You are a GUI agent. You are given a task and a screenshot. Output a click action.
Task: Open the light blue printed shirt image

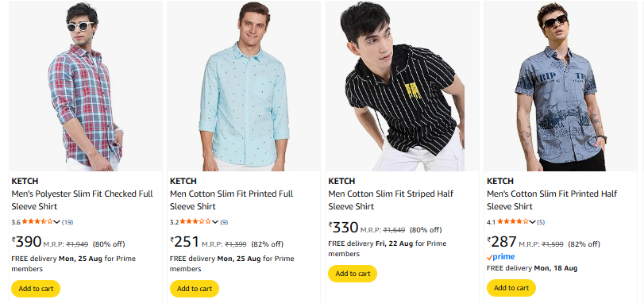click(244, 86)
